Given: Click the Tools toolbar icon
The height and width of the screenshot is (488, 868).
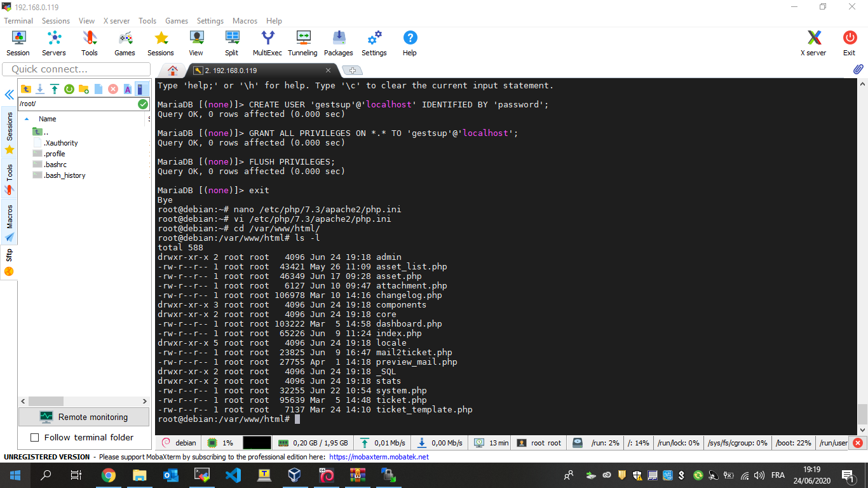Looking at the screenshot, I should point(90,43).
